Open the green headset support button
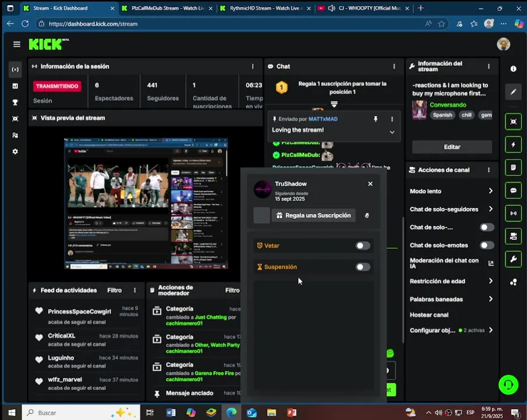The image size is (527, 420). click(508, 384)
